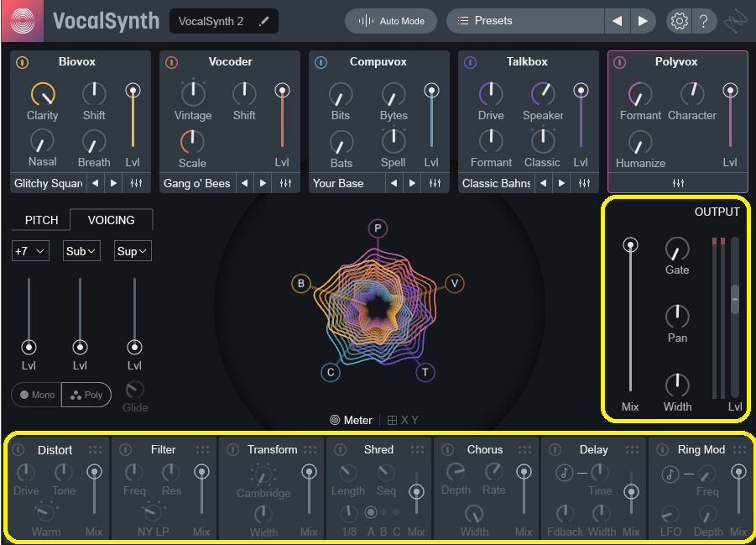Open the Presets browser dropdown

pyautogui.click(x=525, y=21)
